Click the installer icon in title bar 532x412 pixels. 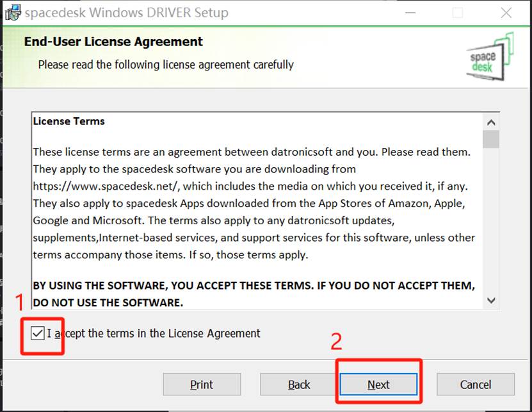(13, 12)
